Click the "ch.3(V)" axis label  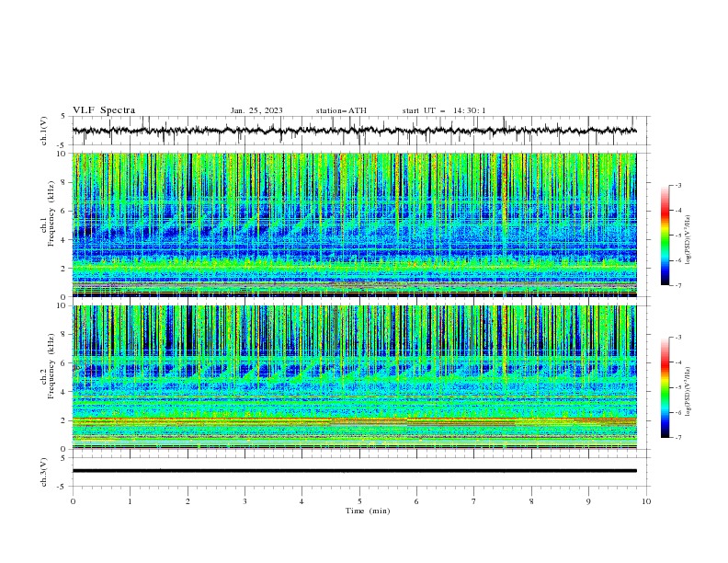coord(44,472)
